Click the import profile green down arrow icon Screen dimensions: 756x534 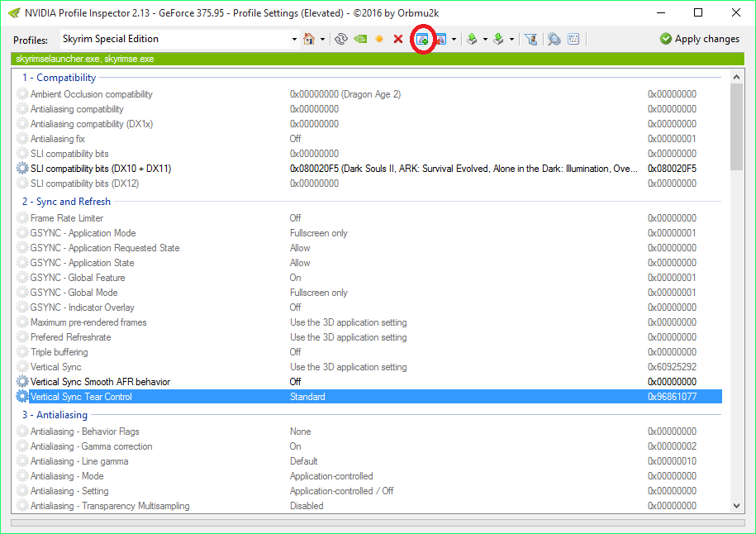[498, 39]
